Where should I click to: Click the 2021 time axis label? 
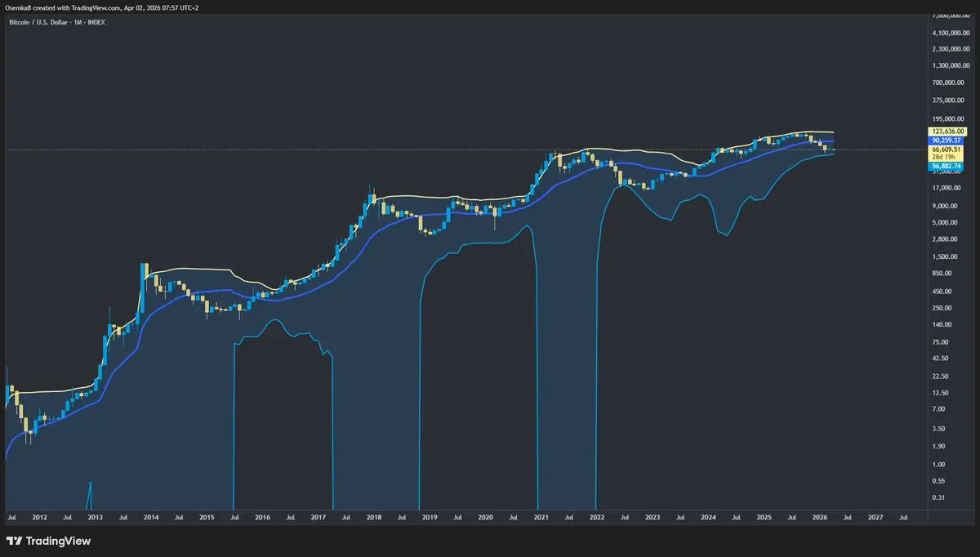point(541,517)
